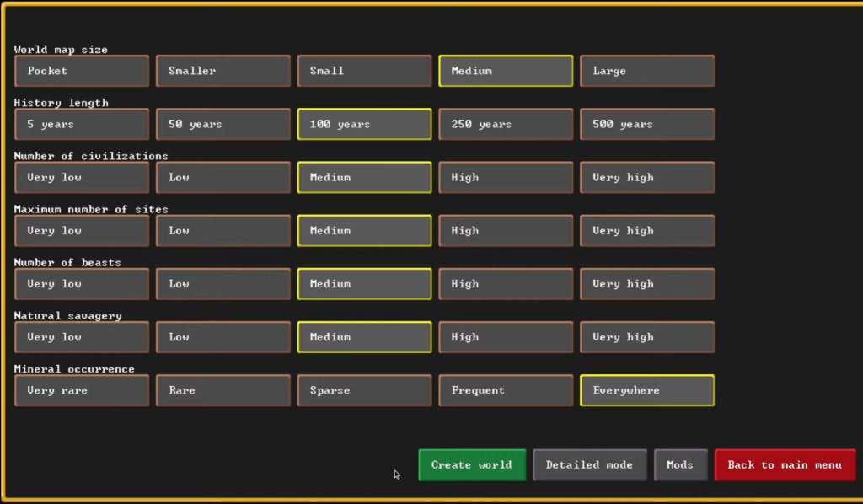Pick Very low number of beasts
This screenshot has width=863, height=504.
tap(82, 284)
